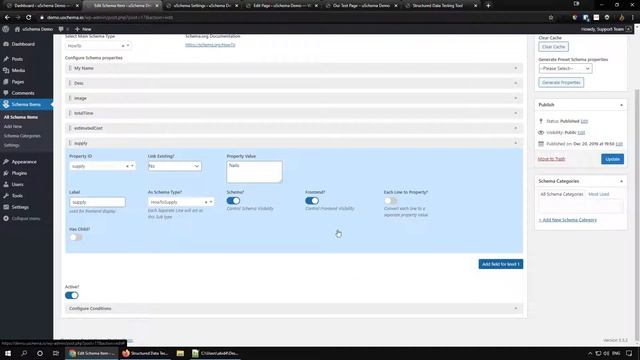
Task: Open the Add New submenu entry
Action: pos(13,127)
